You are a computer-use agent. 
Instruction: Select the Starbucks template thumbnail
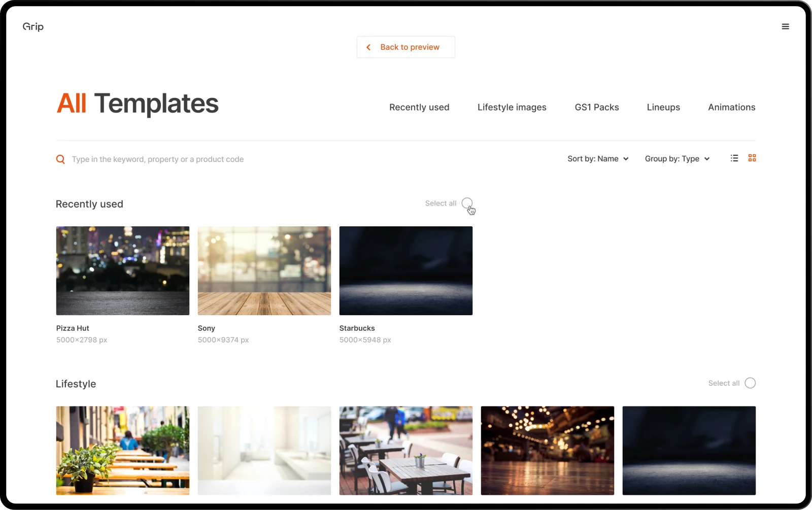(406, 271)
